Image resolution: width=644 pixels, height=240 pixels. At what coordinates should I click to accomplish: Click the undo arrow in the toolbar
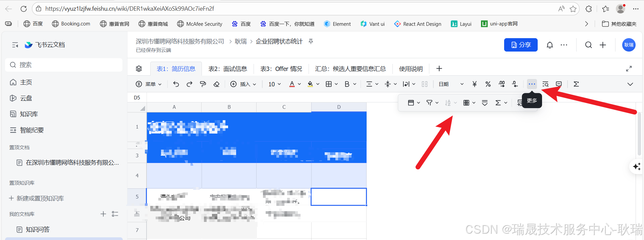click(x=176, y=84)
